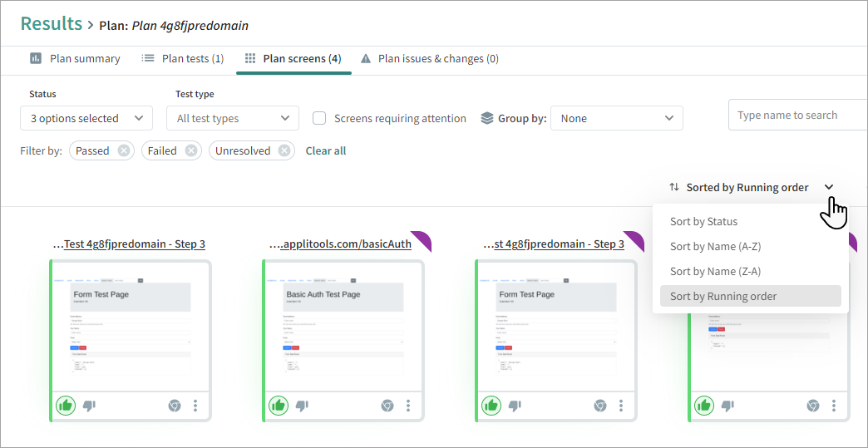The image size is (868, 448).
Task: Remove the Passed filter chip
Action: tap(124, 150)
